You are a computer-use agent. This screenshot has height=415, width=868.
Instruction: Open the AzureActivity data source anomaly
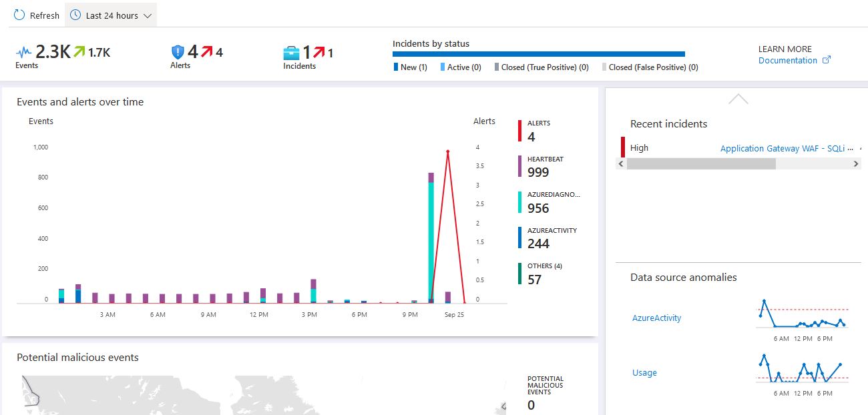656,318
